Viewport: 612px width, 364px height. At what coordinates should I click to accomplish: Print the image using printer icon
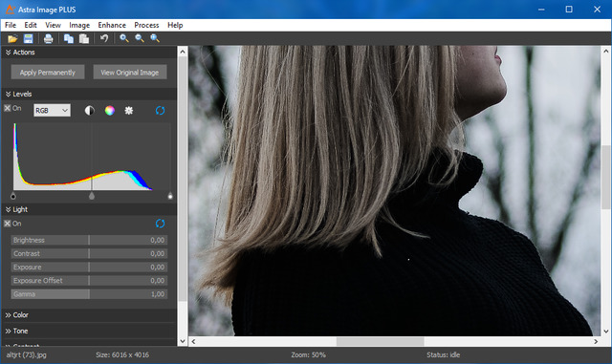point(49,38)
